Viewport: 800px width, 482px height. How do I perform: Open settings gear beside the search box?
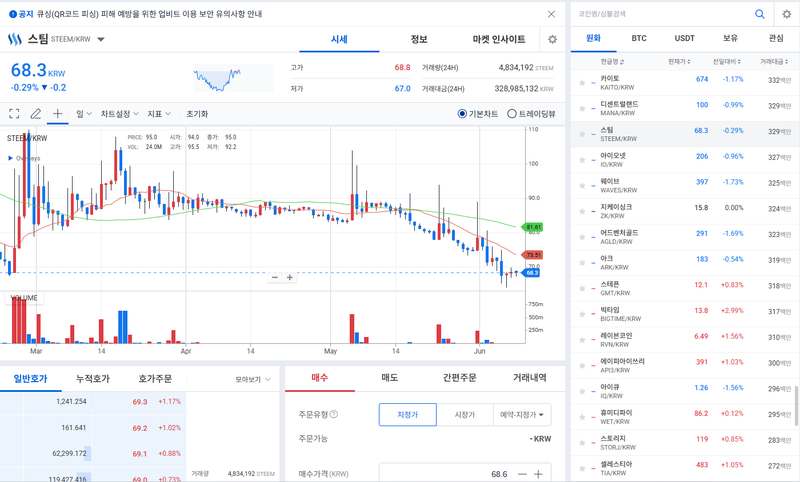(x=787, y=14)
